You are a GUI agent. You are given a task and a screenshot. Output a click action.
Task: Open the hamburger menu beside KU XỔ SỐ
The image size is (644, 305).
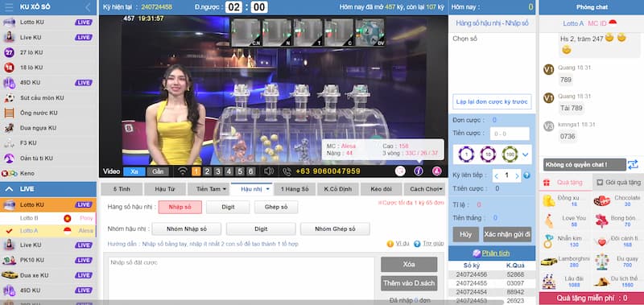pos(9,7)
